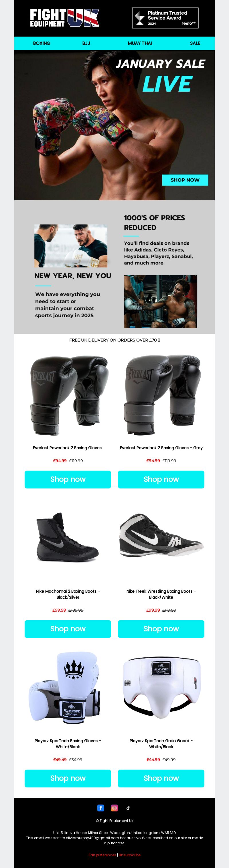
Task: Click the Edit preferences link
Action: 102,855
